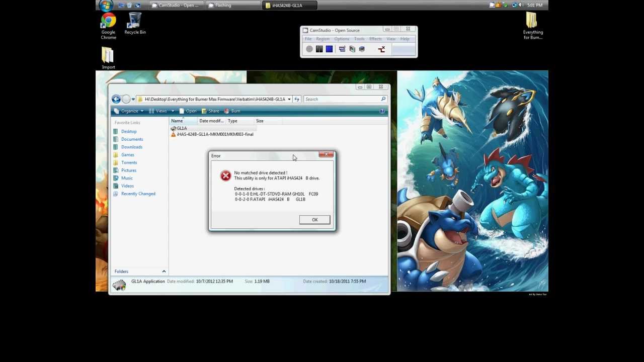Screen dimensions: 644x362
Task: Click Show Desktop quick launch icon
Action: 121,6
